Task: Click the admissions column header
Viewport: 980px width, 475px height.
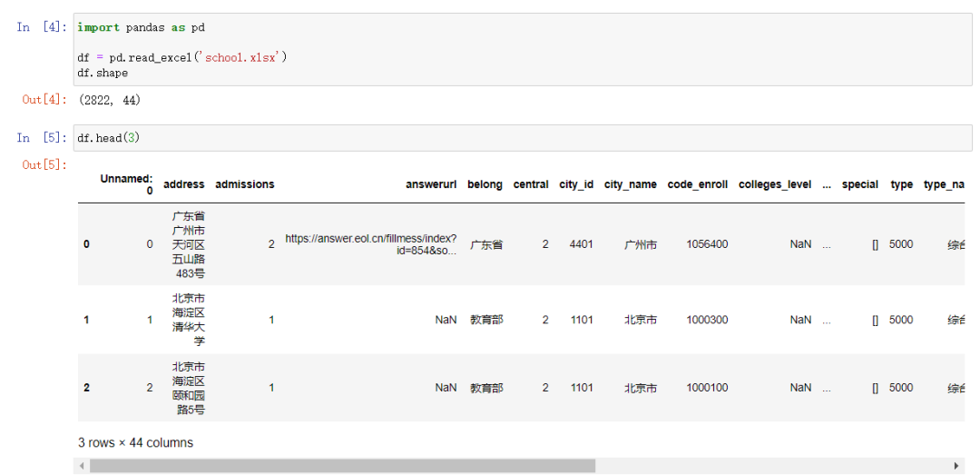Action: [244, 184]
